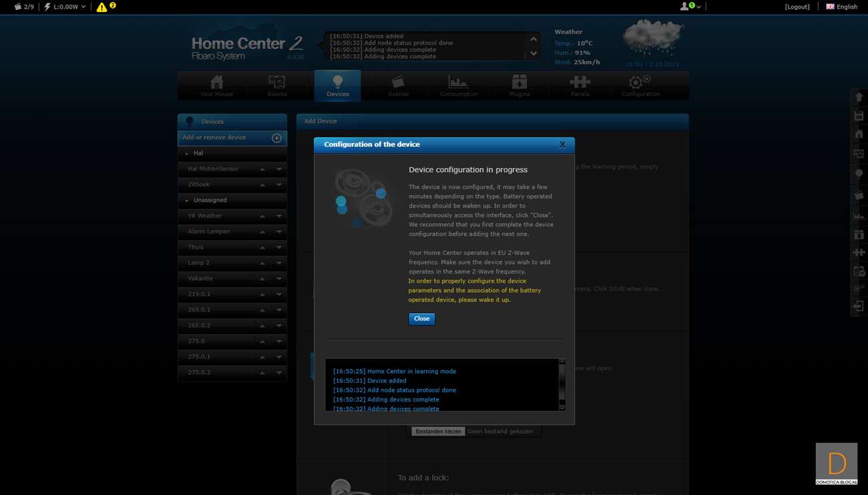This screenshot has width=868, height=495.
Task: Go to the Your House tab
Action: [x=217, y=85]
